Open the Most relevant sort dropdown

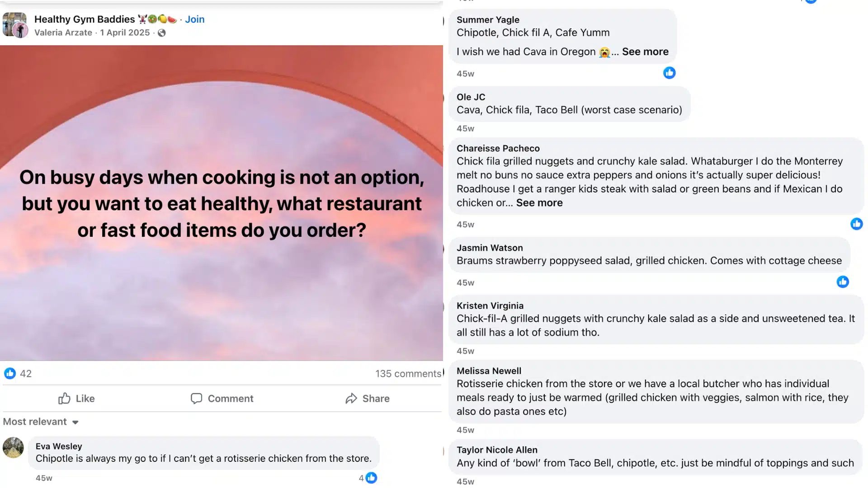[x=41, y=422]
